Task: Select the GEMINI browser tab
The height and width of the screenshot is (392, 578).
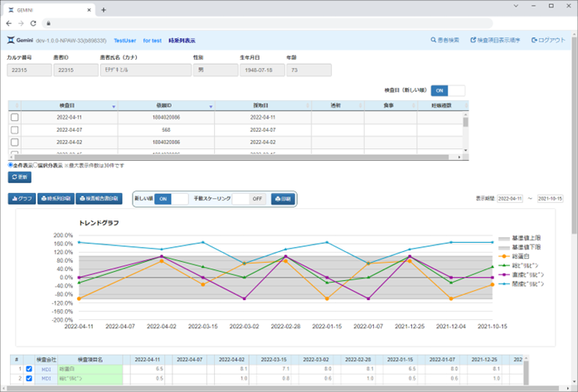Action: coord(50,10)
